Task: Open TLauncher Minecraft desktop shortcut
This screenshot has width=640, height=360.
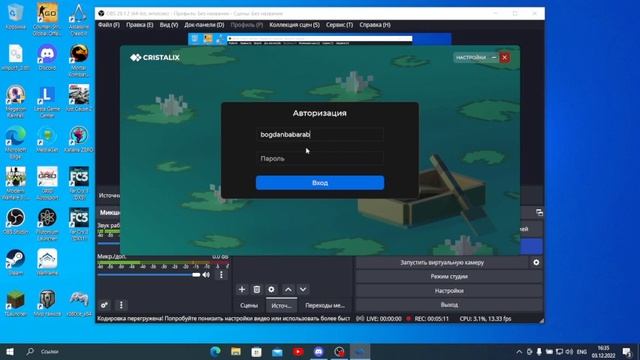Action: pos(16,303)
